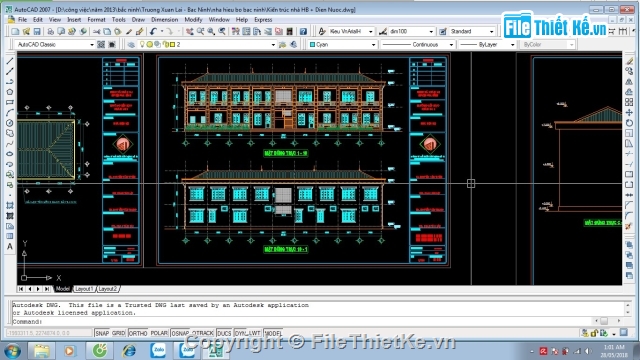This screenshot has height=360, width=640.
Task: Open the Dimension menu
Action: coord(164,20)
